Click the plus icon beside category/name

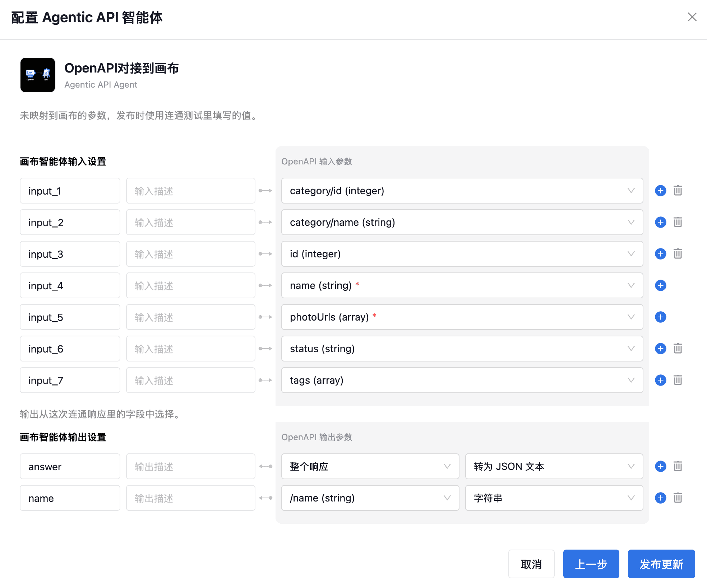(x=660, y=222)
